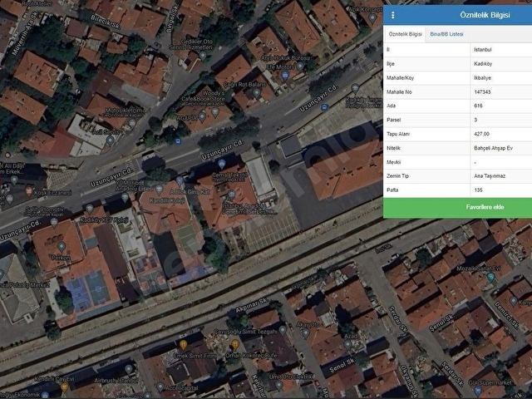Click the Akay Oto map pin
The image size is (532, 399).
(305, 333)
